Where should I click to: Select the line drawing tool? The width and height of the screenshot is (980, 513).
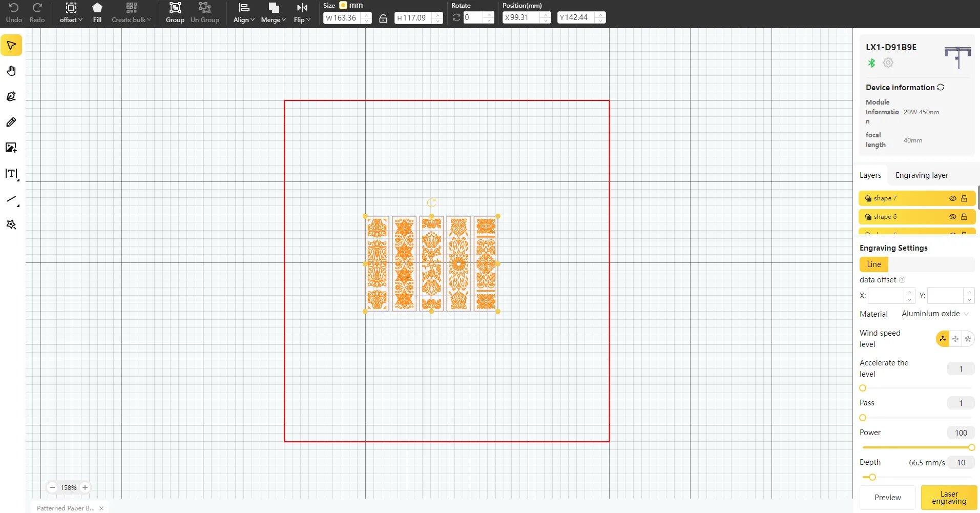(11, 199)
